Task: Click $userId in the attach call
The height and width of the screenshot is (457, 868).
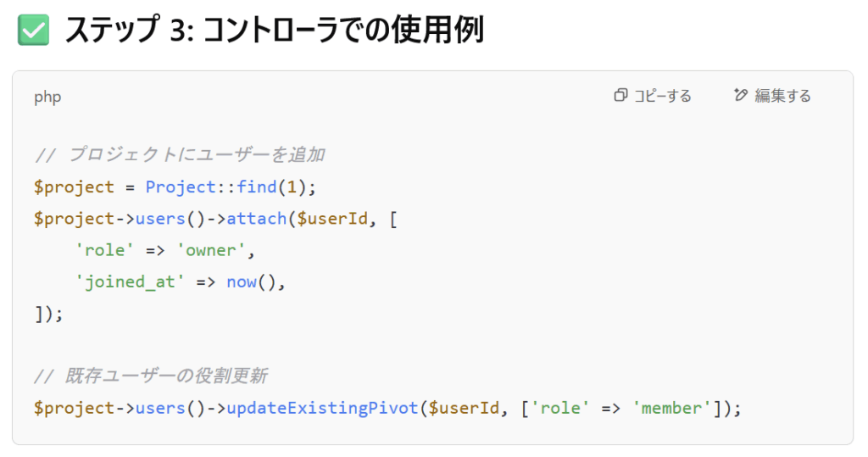Action: 332,219
